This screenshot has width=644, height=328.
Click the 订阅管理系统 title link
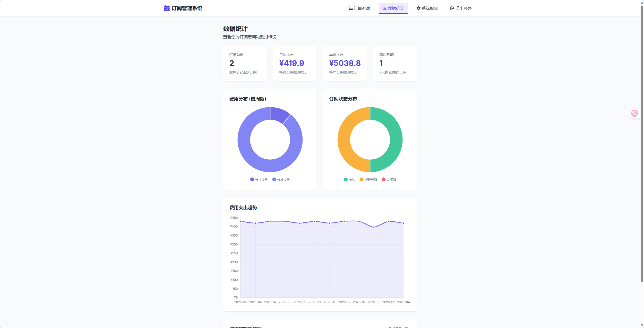point(187,8)
